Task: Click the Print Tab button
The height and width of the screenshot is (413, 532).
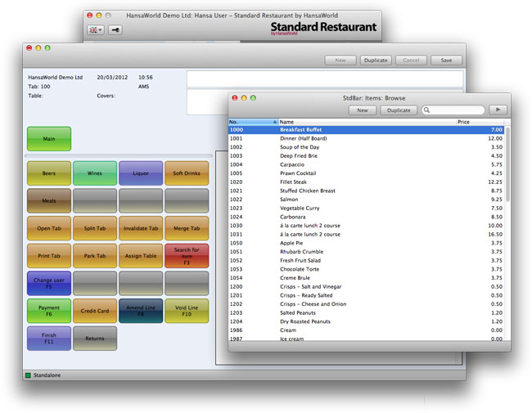Action: coord(49,256)
